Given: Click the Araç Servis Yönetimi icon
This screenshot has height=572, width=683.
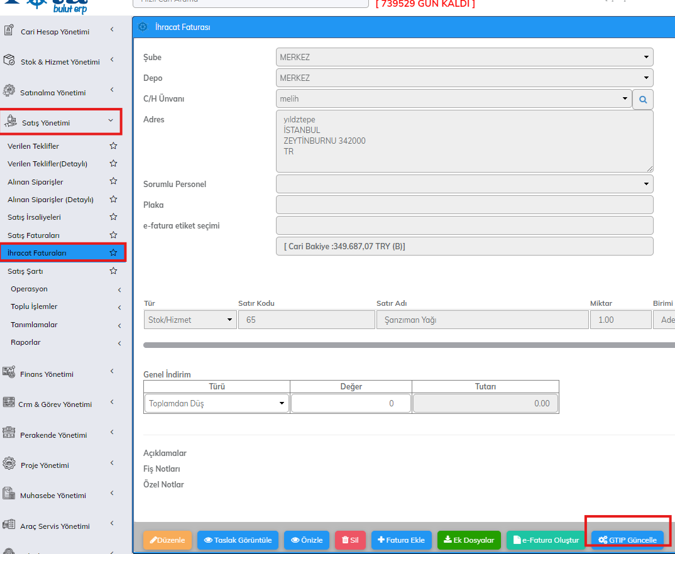Looking at the screenshot, I should tap(9, 525).
